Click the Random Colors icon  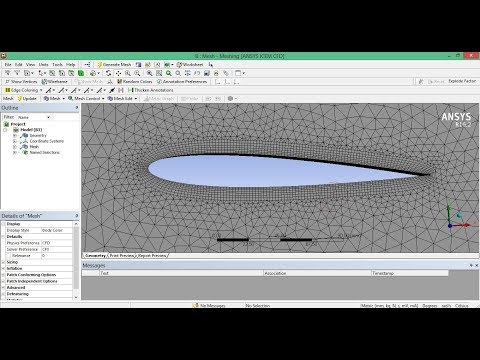point(120,82)
